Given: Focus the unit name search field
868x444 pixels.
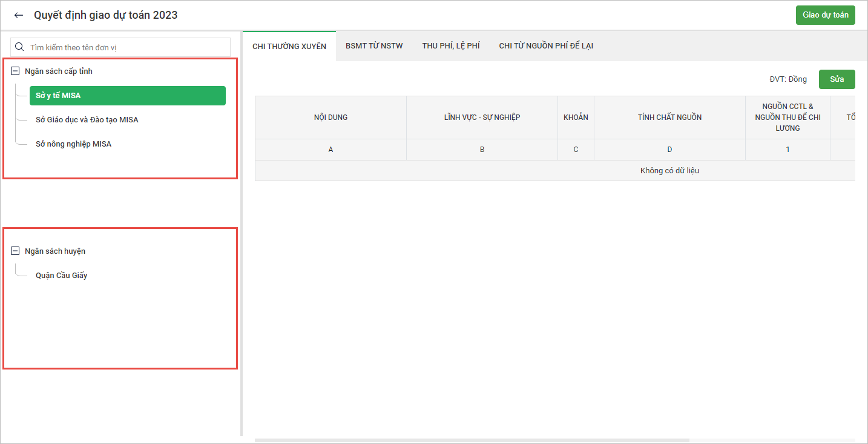Looking at the screenshot, I should pos(127,47).
